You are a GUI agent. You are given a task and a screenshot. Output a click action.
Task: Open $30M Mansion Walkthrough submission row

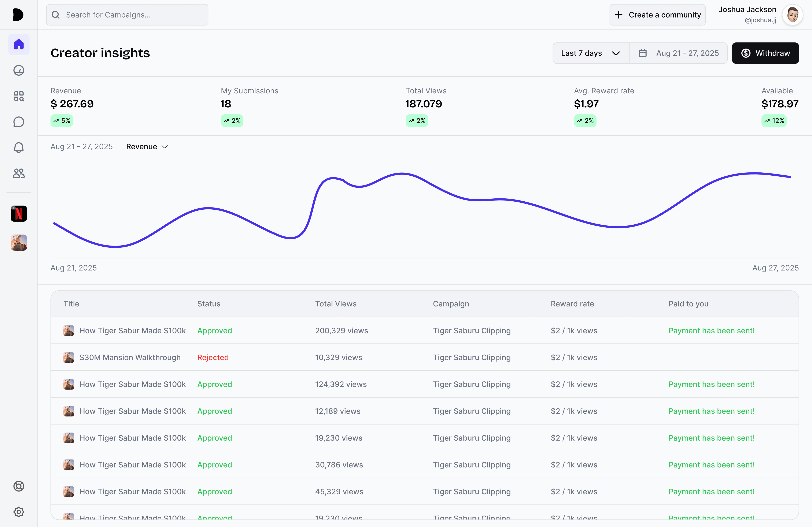[130, 357]
